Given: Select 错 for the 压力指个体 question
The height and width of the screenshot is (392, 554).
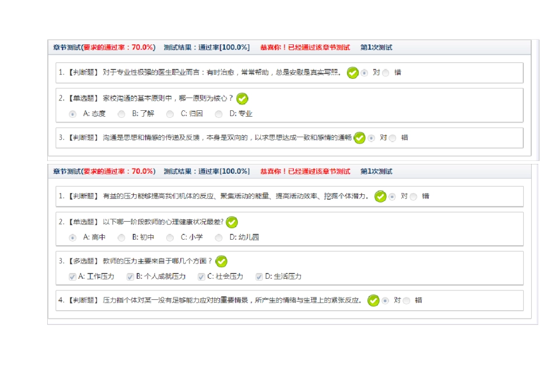Looking at the screenshot, I should 406,301.
